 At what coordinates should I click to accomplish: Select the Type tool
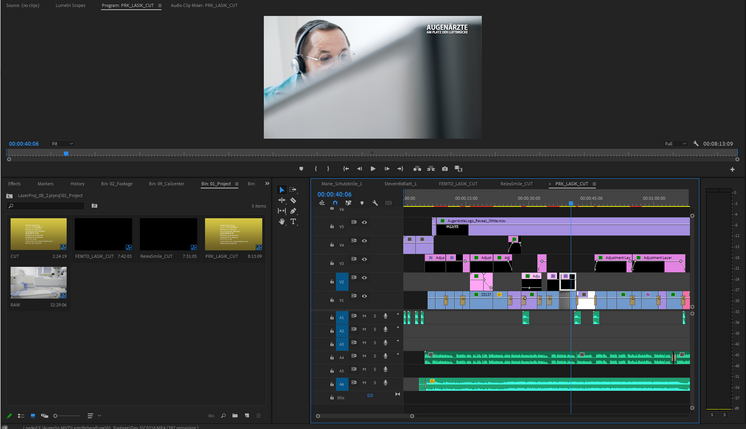(293, 221)
